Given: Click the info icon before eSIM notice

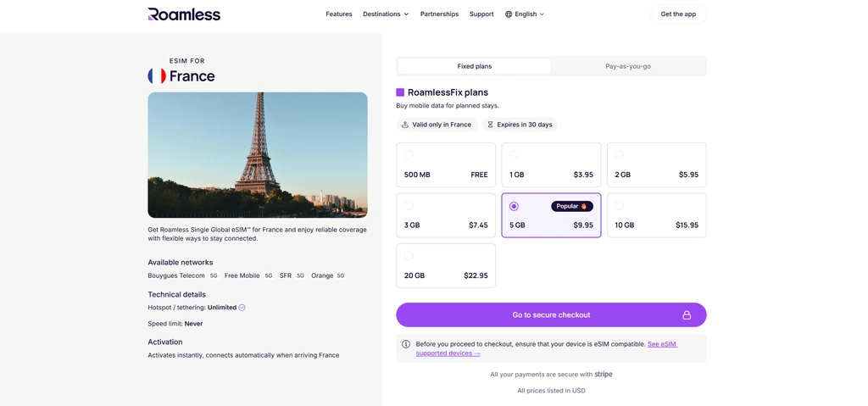Looking at the screenshot, I should coord(406,344).
